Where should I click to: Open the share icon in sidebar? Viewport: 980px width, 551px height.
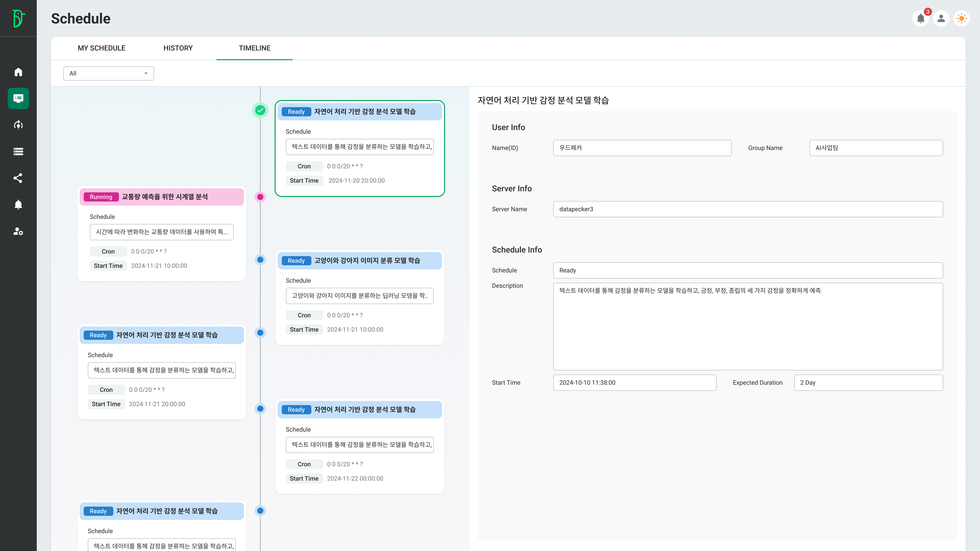(x=18, y=178)
